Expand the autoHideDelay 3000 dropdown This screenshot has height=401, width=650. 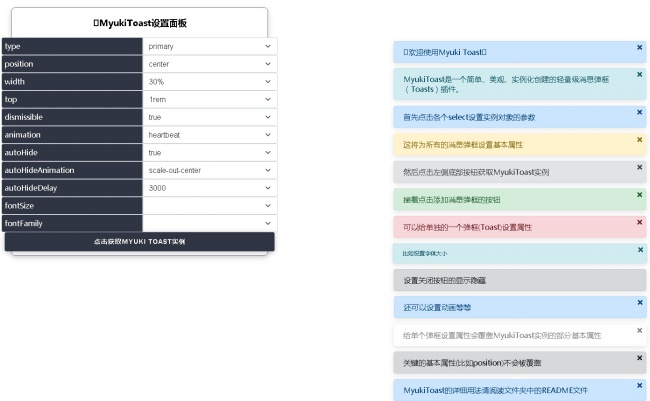[x=209, y=188]
